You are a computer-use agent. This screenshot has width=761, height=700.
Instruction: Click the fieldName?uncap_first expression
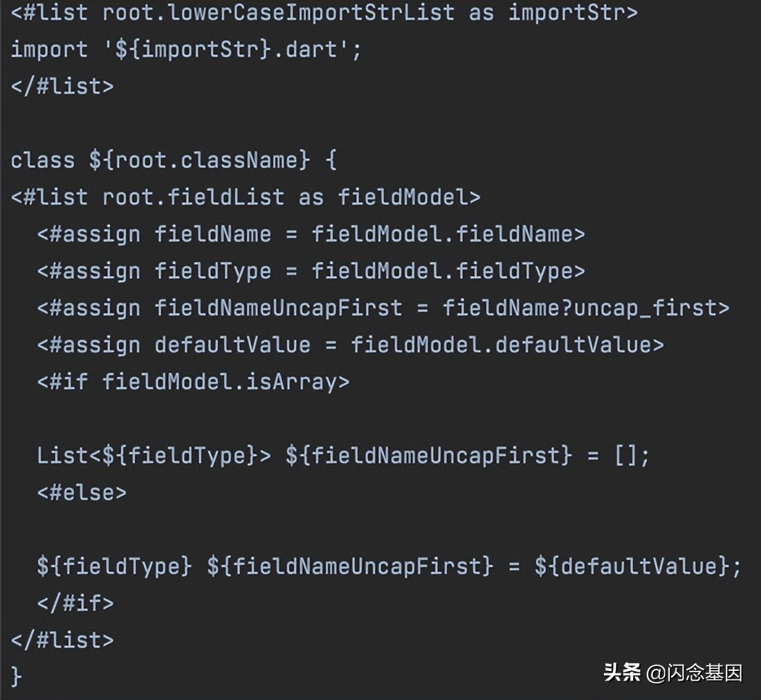click(x=580, y=308)
